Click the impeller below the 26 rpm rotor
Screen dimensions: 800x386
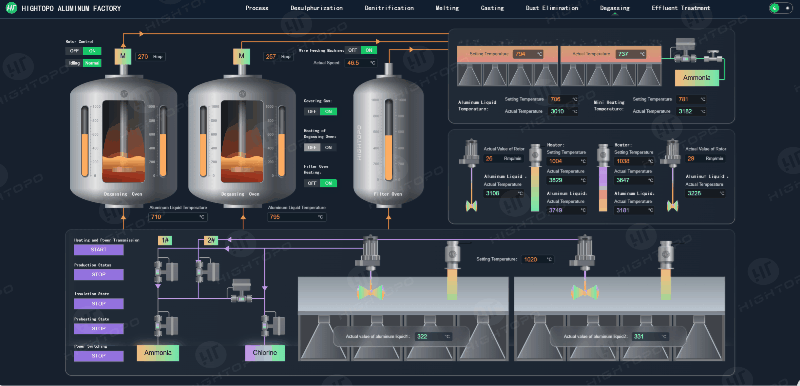(x=470, y=205)
